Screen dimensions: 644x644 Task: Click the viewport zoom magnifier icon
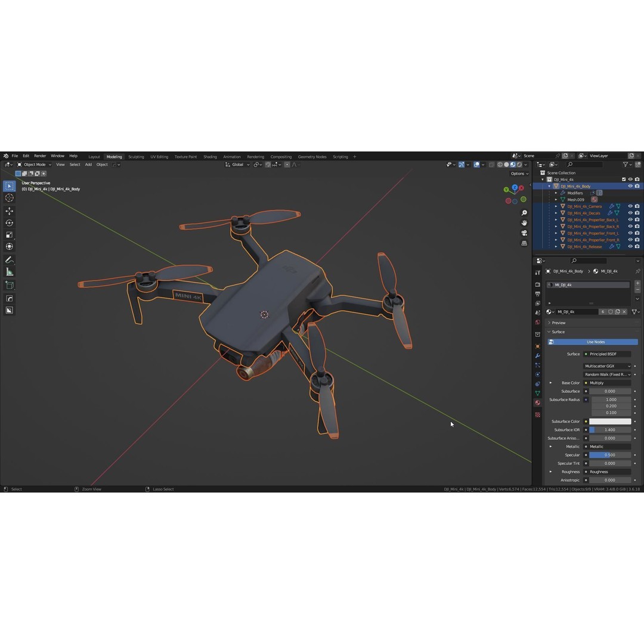pyautogui.click(x=524, y=213)
